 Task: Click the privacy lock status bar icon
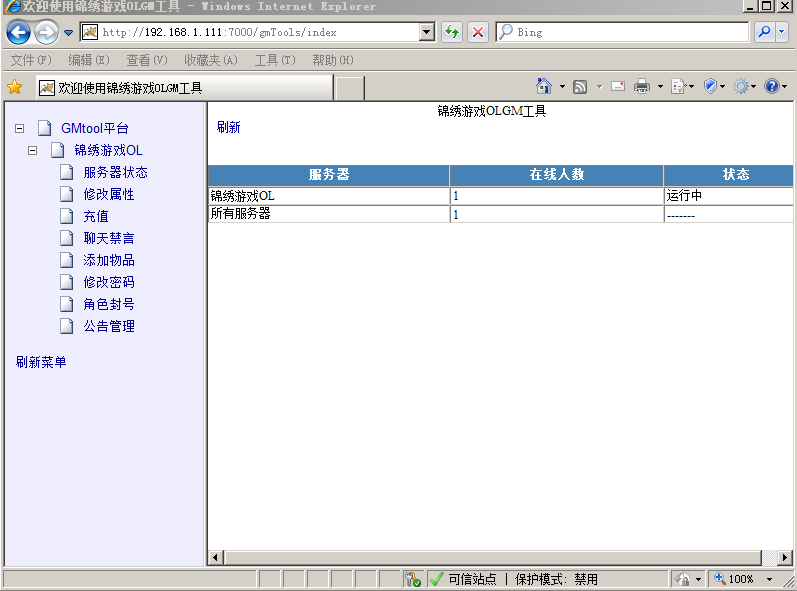click(683, 579)
